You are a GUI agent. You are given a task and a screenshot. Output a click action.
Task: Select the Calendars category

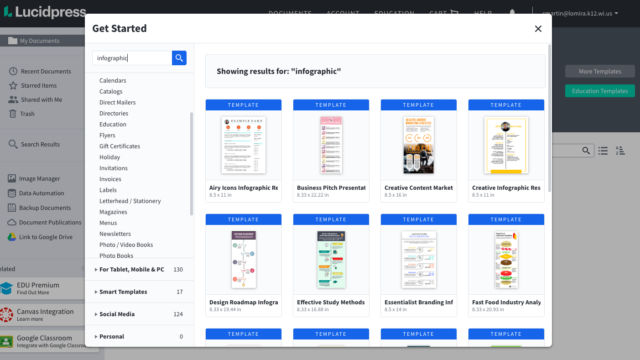pyautogui.click(x=113, y=80)
